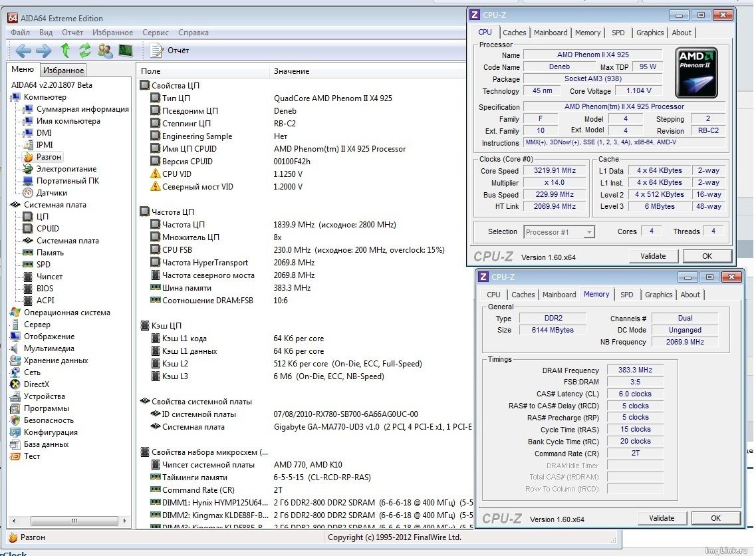Click the Back arrow in AIDA64 toolbar

[23, 50]
